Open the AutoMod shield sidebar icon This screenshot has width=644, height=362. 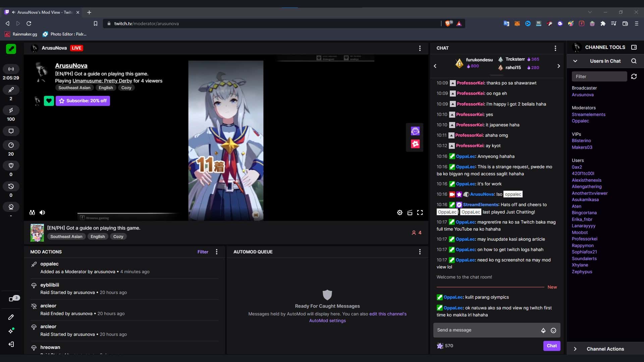[11, 166]
